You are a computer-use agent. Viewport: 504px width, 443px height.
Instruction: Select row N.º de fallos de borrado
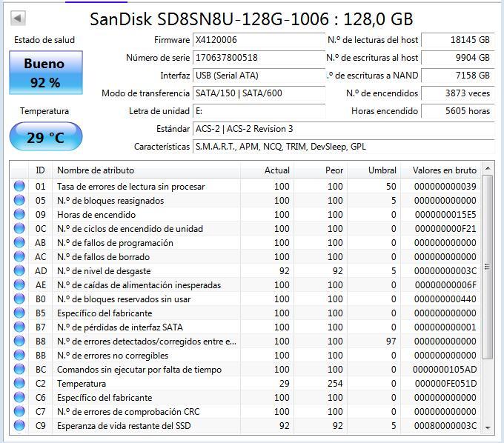click(246, 256)
